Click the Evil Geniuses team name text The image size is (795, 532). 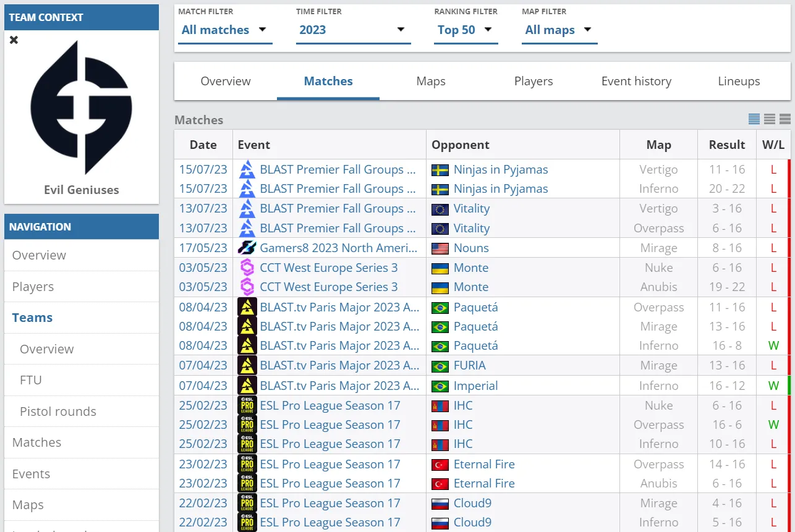[x=82, y=190]
